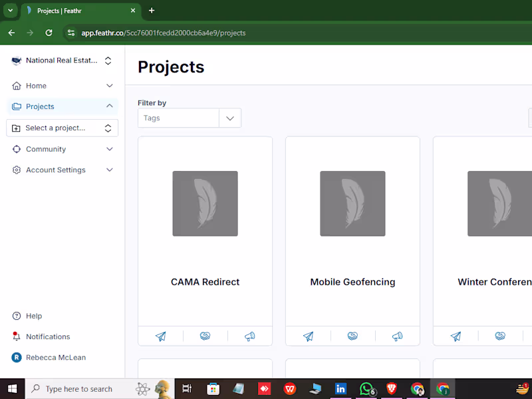The image size is (532, 399).
Task: Collapse the Projects menu chevron
Action: (110, 106)
